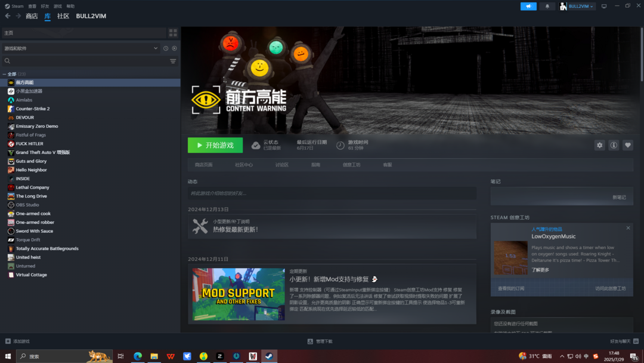Screen dimensions: 644x363
Task: Click 新笔记 button
Action: (620, 198)
